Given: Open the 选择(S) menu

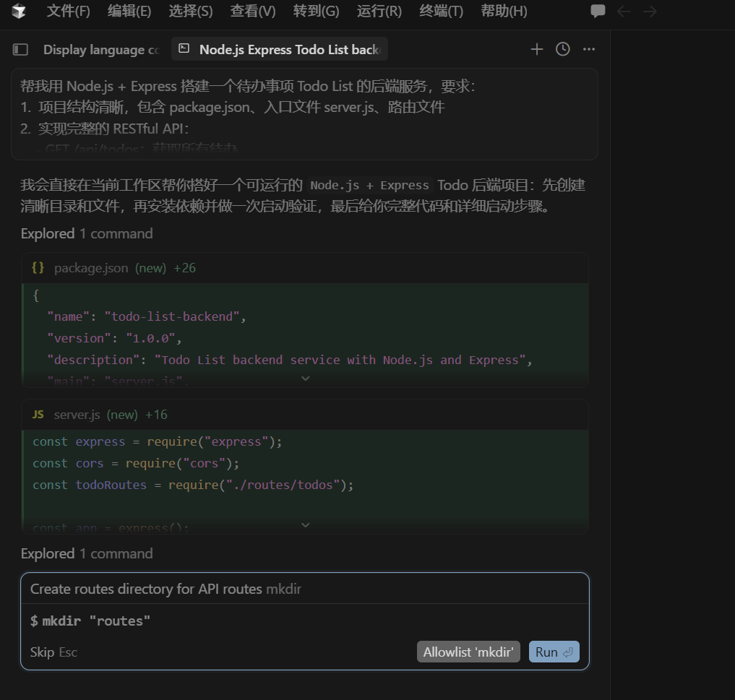Looking at the screenshot, I should [x=191, y=11].
